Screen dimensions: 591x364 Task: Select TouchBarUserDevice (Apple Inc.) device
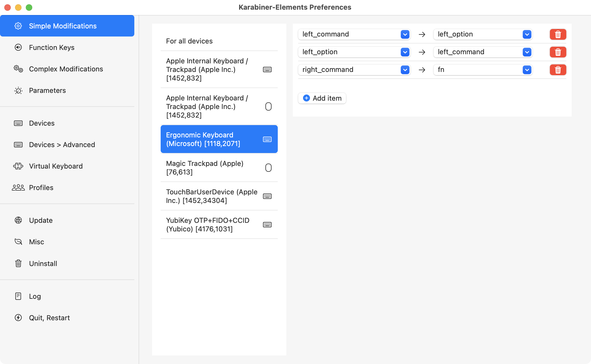point(219,196)
